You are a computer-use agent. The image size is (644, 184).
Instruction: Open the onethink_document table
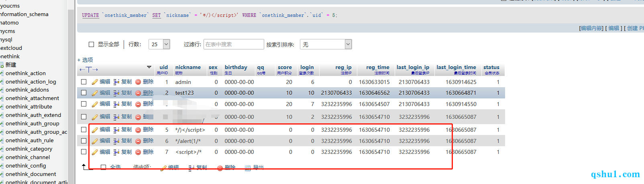point(31,174)
